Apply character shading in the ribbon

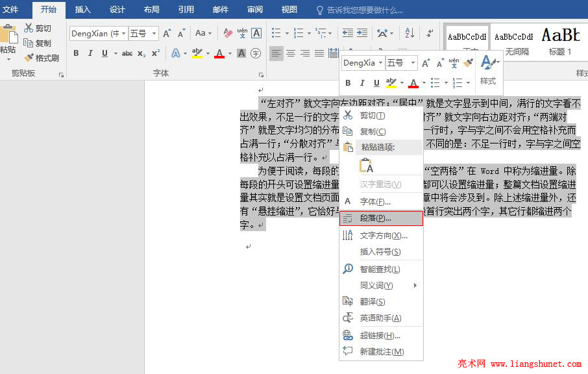(241, 53)
